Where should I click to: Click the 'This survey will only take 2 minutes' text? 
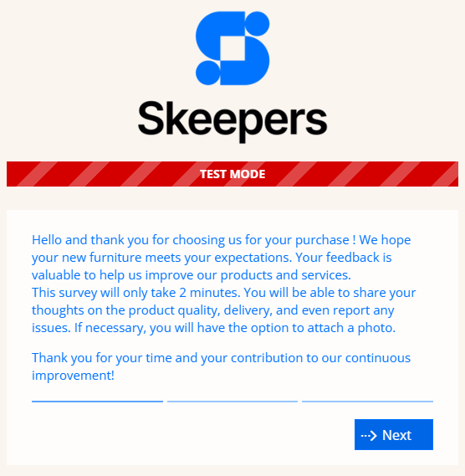(x=136, y=293)
